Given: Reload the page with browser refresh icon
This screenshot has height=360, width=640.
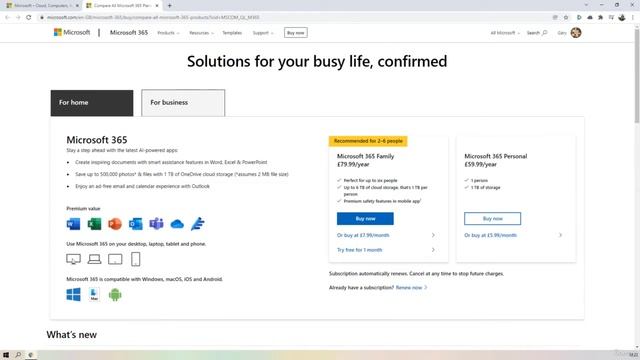Looking at the screenshot, I should point(29,17).
